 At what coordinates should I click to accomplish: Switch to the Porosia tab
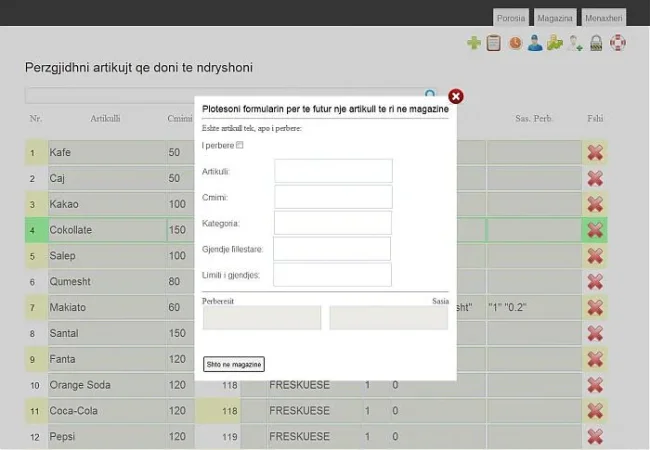coord(510,18)
